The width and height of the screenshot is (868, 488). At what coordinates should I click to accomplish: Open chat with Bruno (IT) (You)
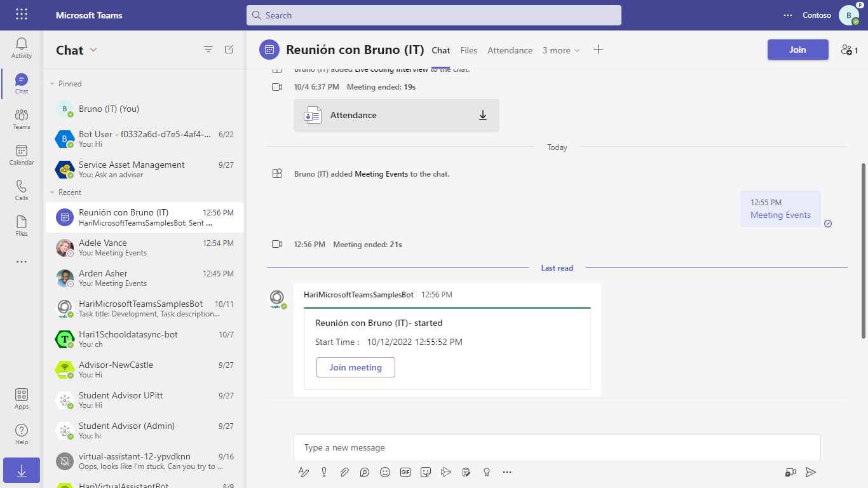(x=145, y=109)
